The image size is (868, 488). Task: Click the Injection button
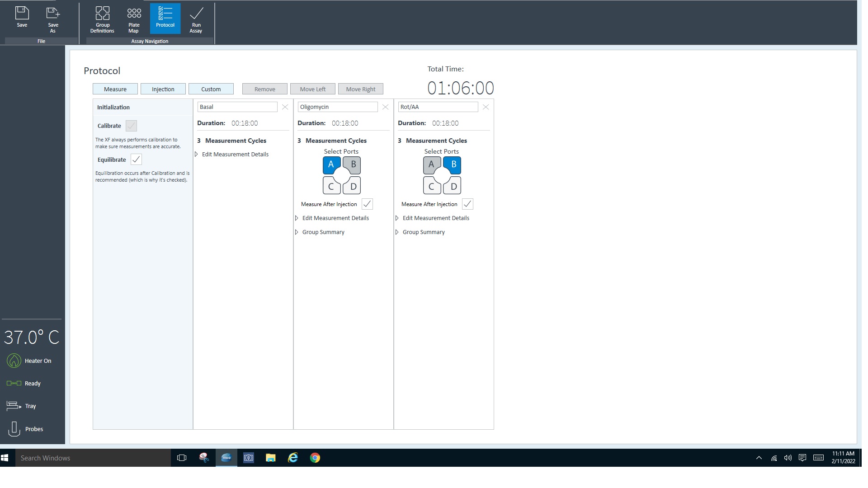[163, 89]
